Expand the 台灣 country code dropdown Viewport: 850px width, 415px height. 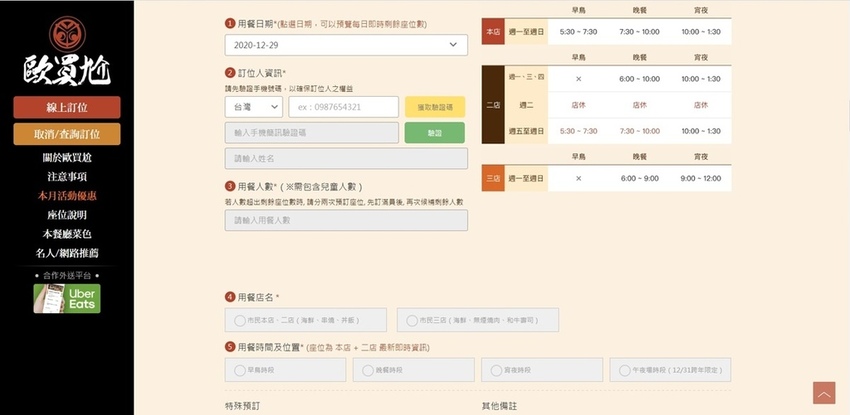[x=253, y=107]
